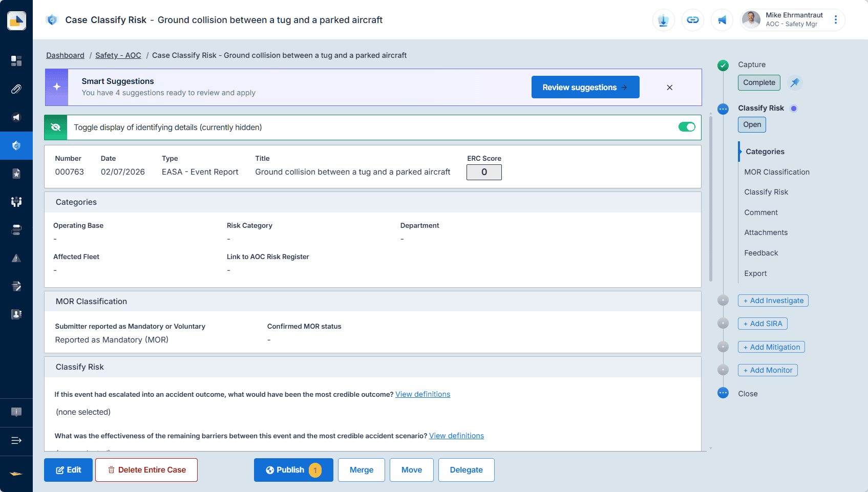The height and width of the screenshot is (492, 868).
Task: Expand the sidebar with arrow lines icon
Action: [16, 440]
